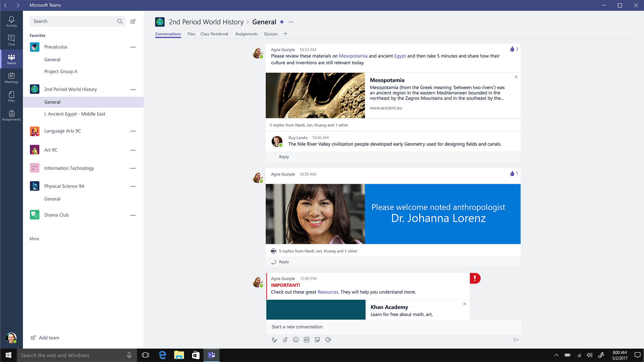644x362 pixels.
Task: Click the send message arrow icon
Action: click(x=516, y=340)
